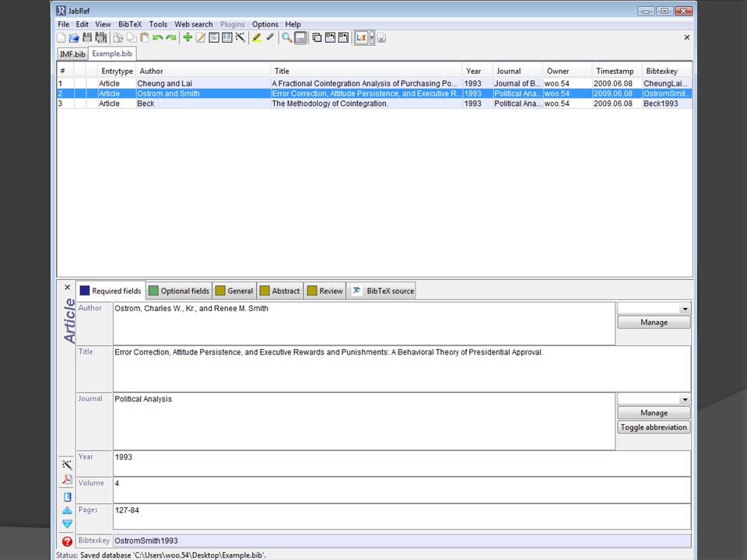Sort the table by the Year column header
The width and height of the screenshot is (747, 560).
pyautogui.click(x=477, y=71)
